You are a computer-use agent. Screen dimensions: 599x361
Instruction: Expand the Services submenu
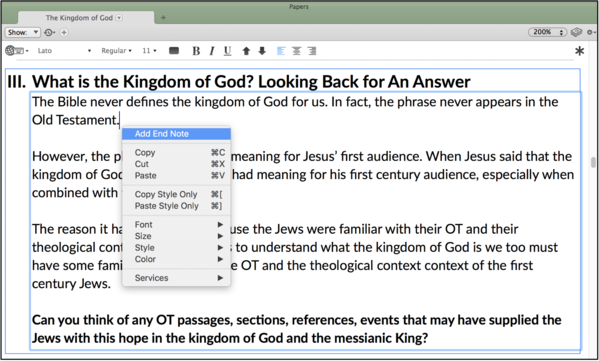pos(176,278)
